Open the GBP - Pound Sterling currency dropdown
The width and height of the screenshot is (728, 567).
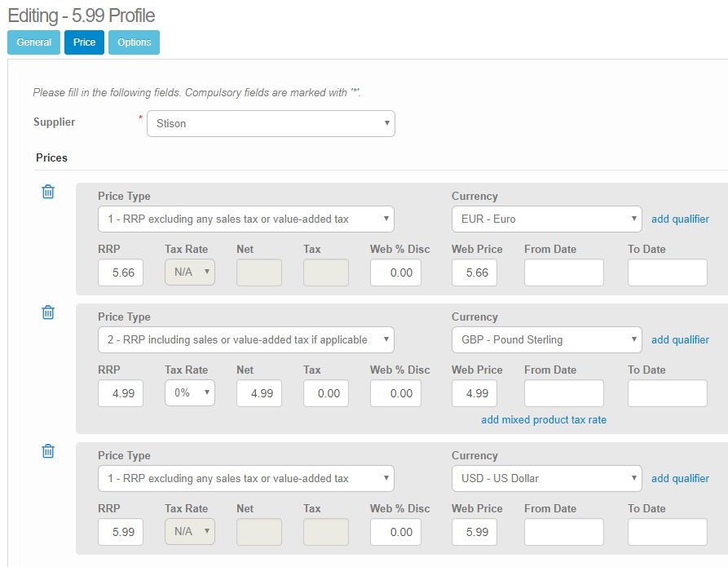pyautogui.click(x=546, y=339)
